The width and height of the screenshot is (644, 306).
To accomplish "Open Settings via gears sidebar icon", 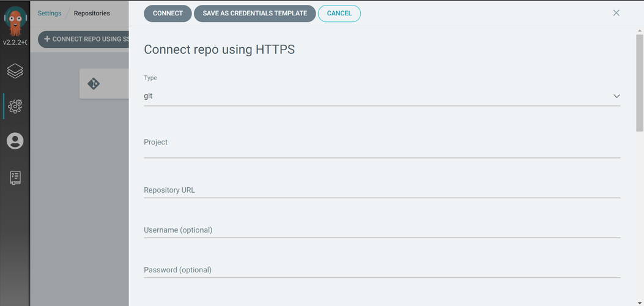I will point(15,106).
